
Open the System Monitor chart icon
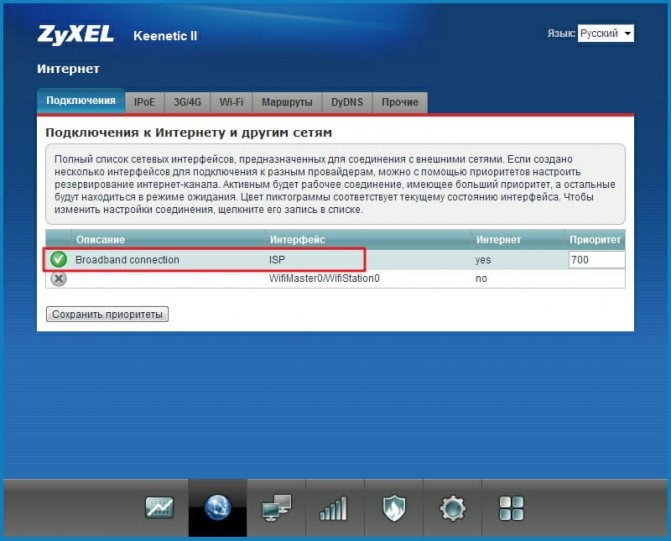pyautogui.click(x=159, y=508)
